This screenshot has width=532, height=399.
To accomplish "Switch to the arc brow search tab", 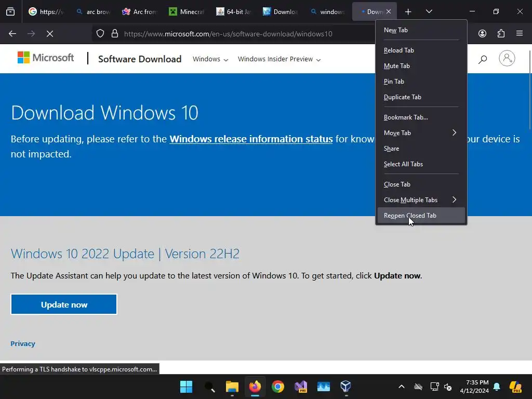I will [93, 11].
